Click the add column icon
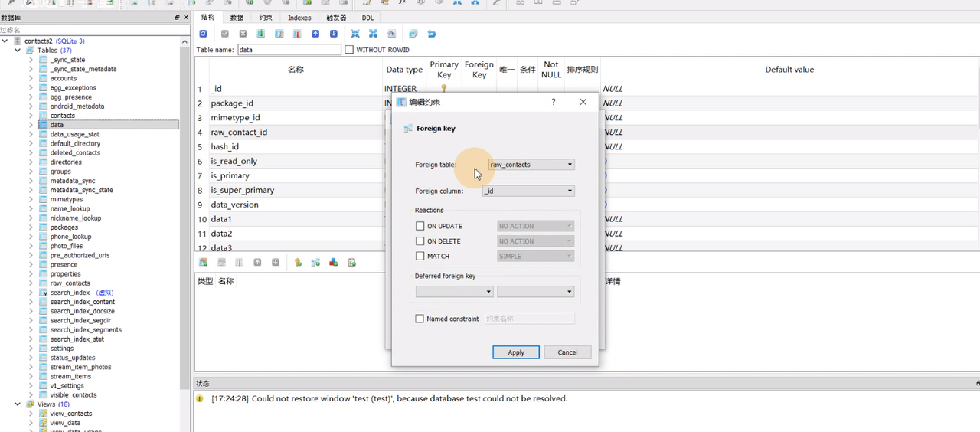The image size is (980, 432). point(261,34)
